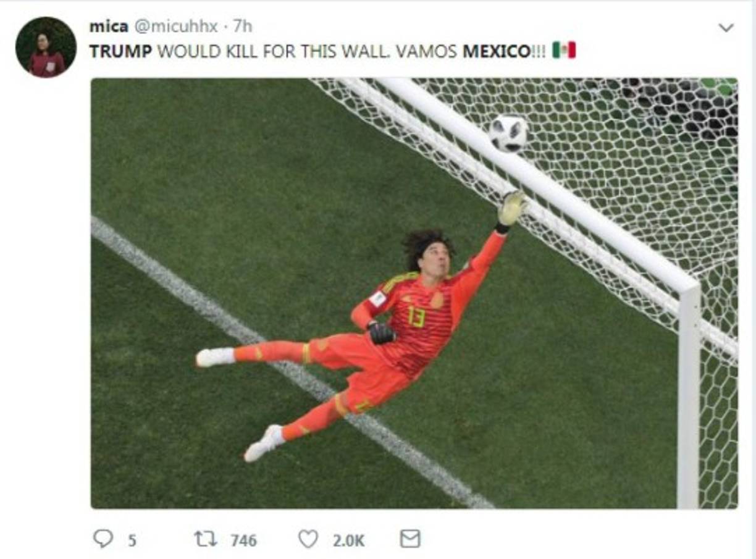Click the reply speech bubble icon

click(x=103, y=539)
